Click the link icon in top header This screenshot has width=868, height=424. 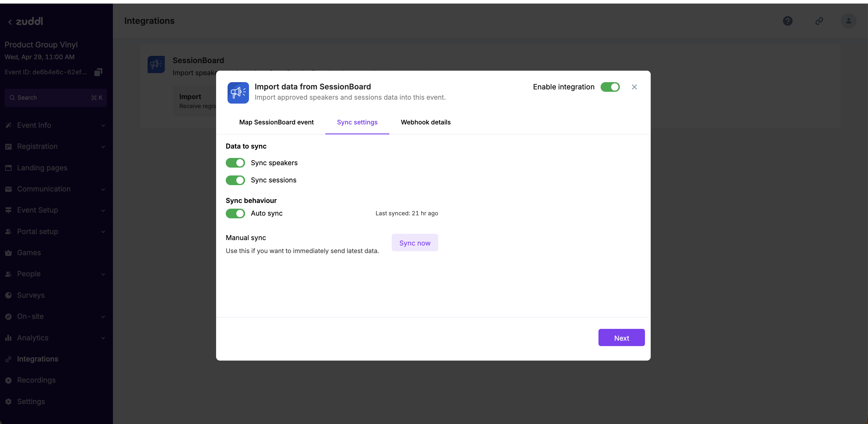click(x=819, y=21)
